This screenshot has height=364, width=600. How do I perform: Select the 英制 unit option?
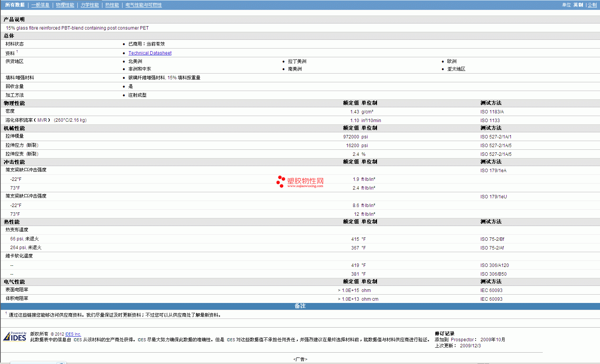click(x=578, y=5)
